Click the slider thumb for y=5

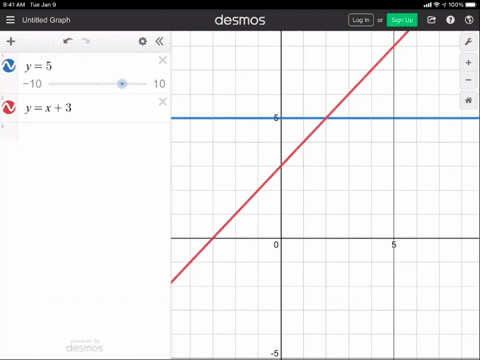(x=122, y=84)
